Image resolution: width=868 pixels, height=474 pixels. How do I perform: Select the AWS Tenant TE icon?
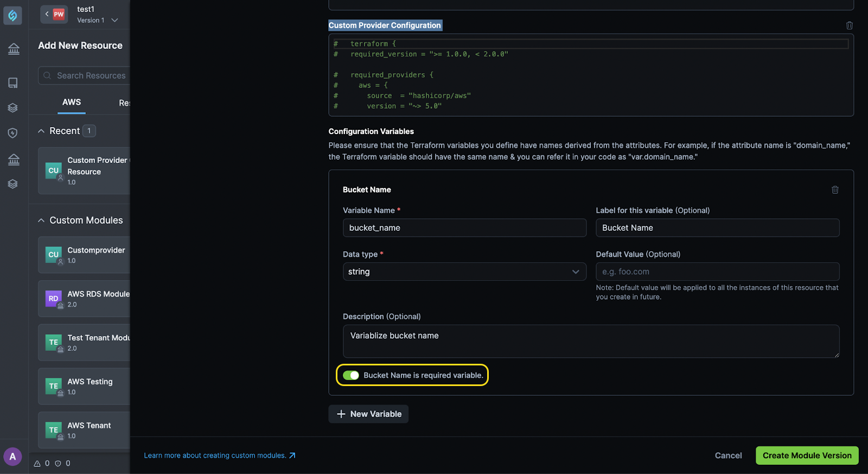(x=54, y=430)
